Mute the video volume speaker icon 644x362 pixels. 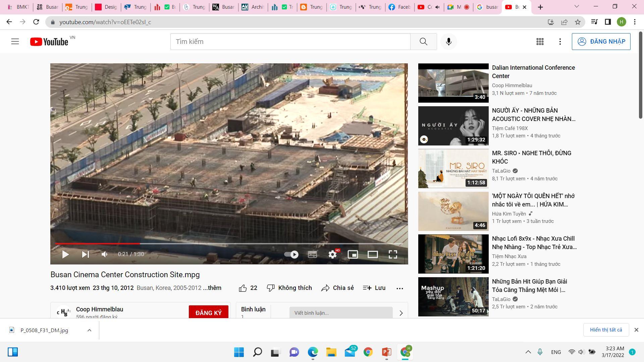[x=105, y=254]
